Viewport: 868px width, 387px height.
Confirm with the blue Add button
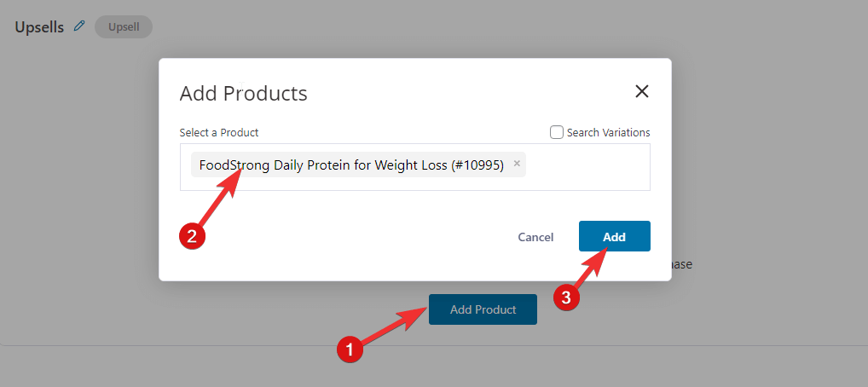pyautogui.click(x=615, y=236)
